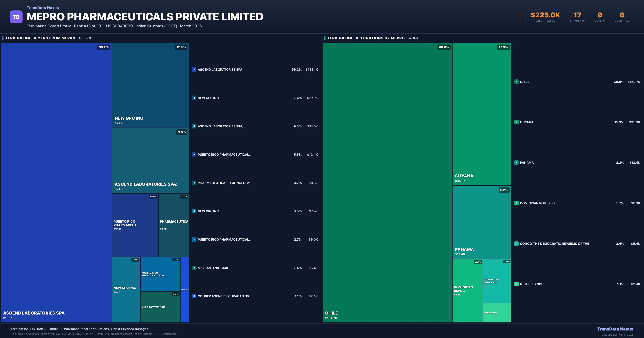This screenshot has width=644, height=338.
Task: Click rank badge 6 next to Netherlands
Action: pyautogui.click(x=516, y=284)
